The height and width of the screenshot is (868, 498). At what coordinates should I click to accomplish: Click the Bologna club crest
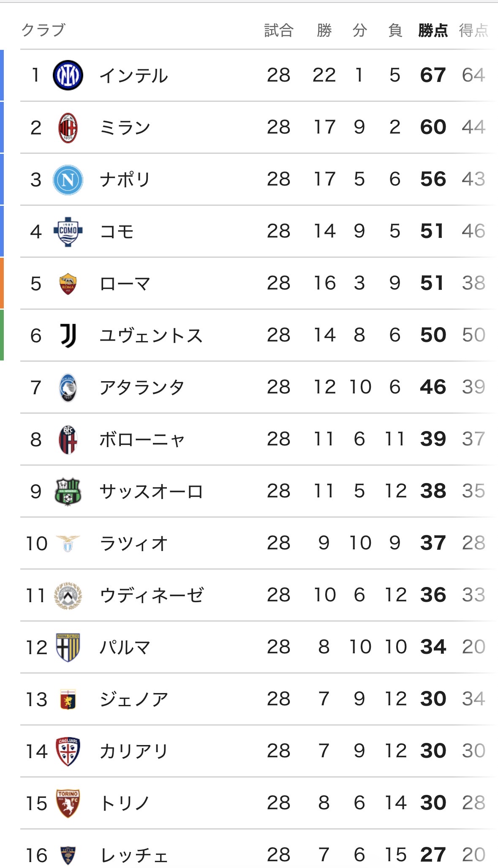click(x=68, y=439)
